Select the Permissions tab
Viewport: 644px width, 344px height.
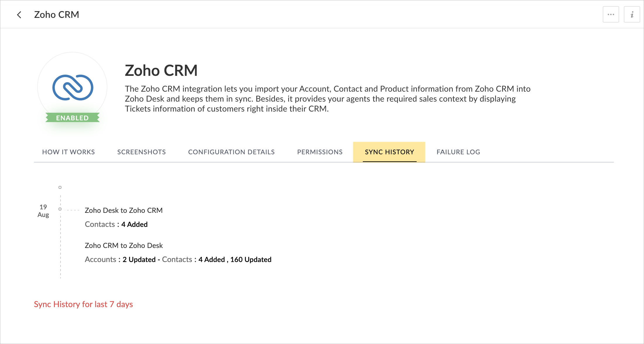coord(320,152)
